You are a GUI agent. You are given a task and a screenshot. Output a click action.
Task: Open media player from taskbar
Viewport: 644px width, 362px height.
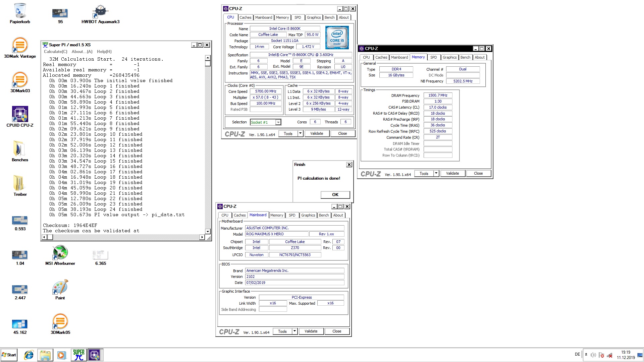tap(61, 355)
